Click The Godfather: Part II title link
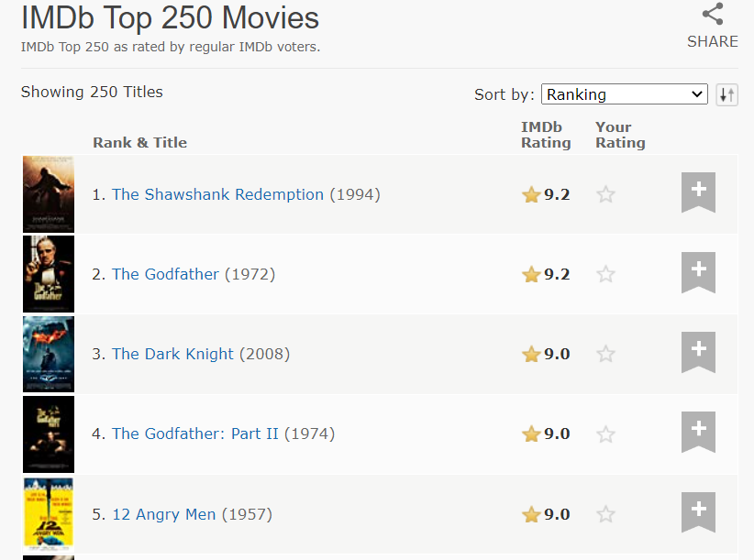 click(195, 434)
